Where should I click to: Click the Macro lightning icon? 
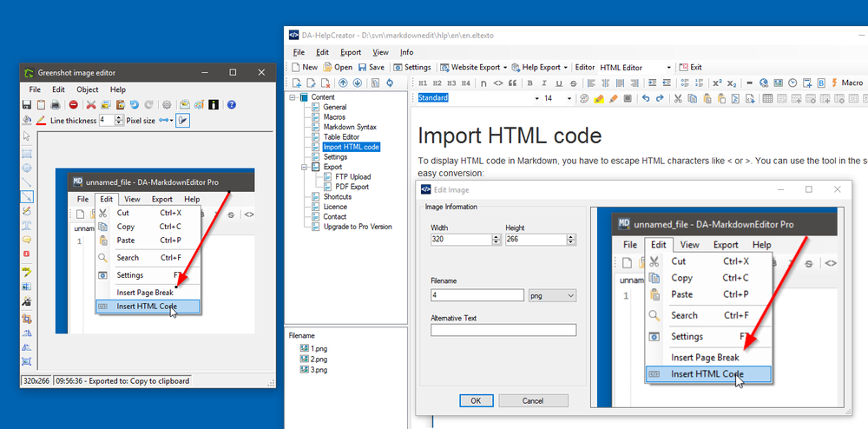tap(833, 83)
